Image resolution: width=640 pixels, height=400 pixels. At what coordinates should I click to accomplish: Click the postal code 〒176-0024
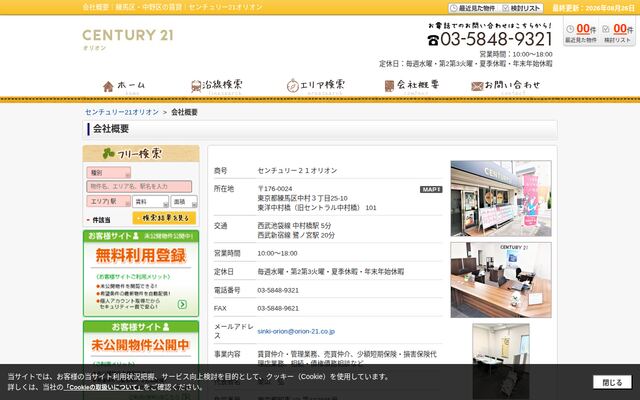275,189
